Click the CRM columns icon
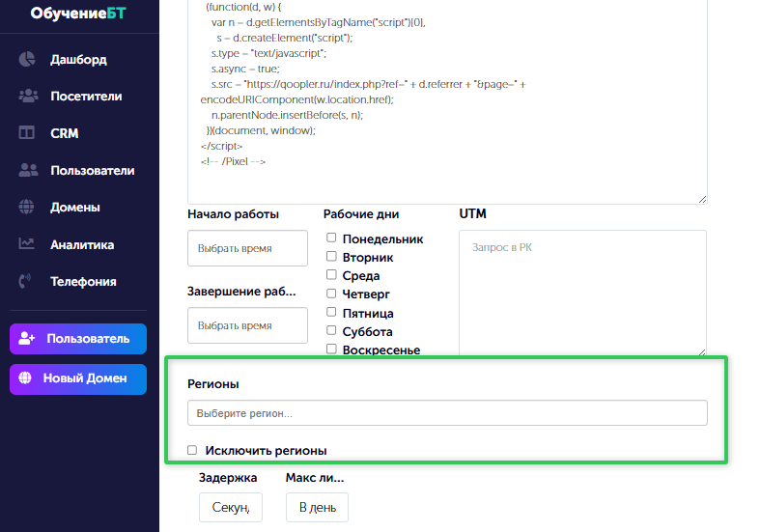This screenshot has width=761, height=532. (x=27, y=132)
